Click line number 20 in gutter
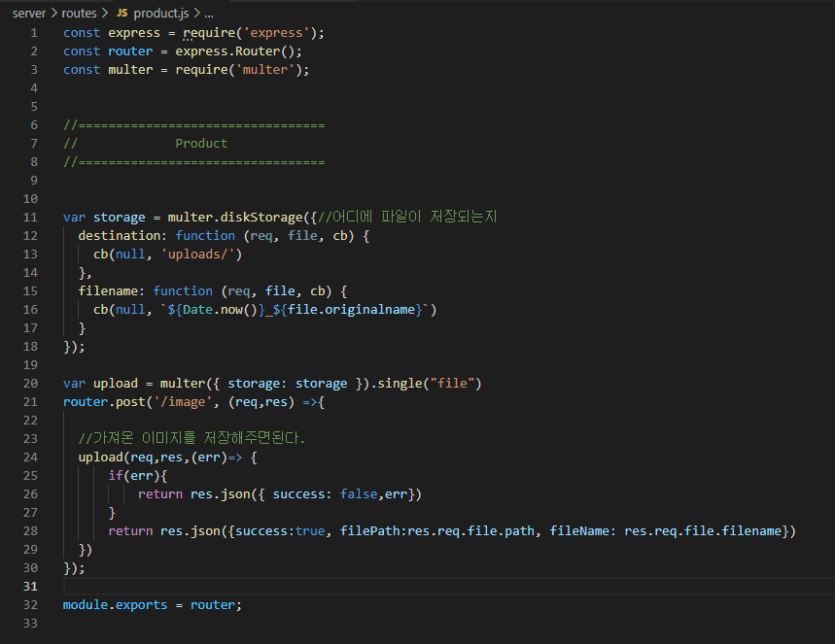 click(30, 384)
